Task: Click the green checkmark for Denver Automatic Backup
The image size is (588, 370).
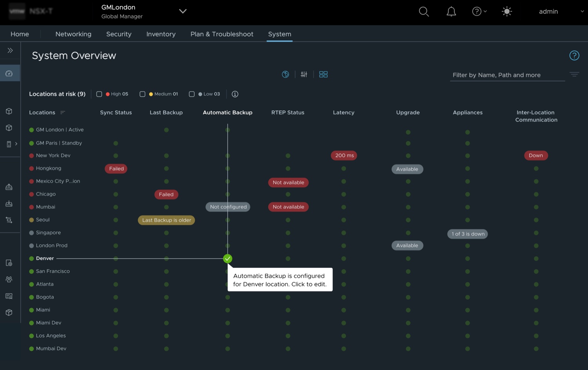Action: click(x=228, y=258)
